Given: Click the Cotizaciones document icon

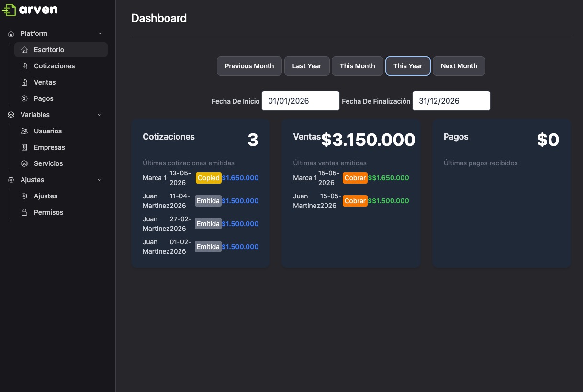Looking at the screenshot, I should (x=24, y=66).
